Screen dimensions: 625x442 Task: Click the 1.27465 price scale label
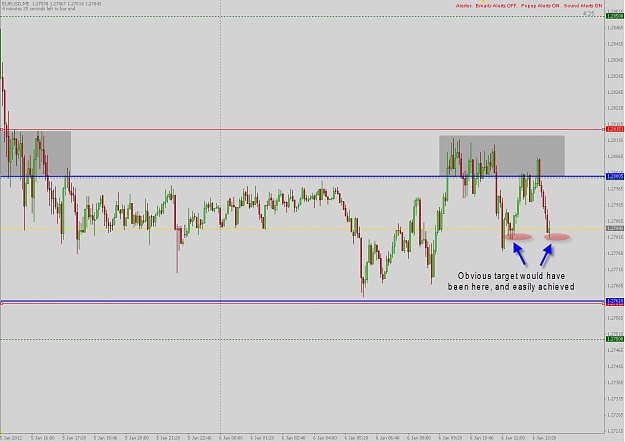pos(615,350)
